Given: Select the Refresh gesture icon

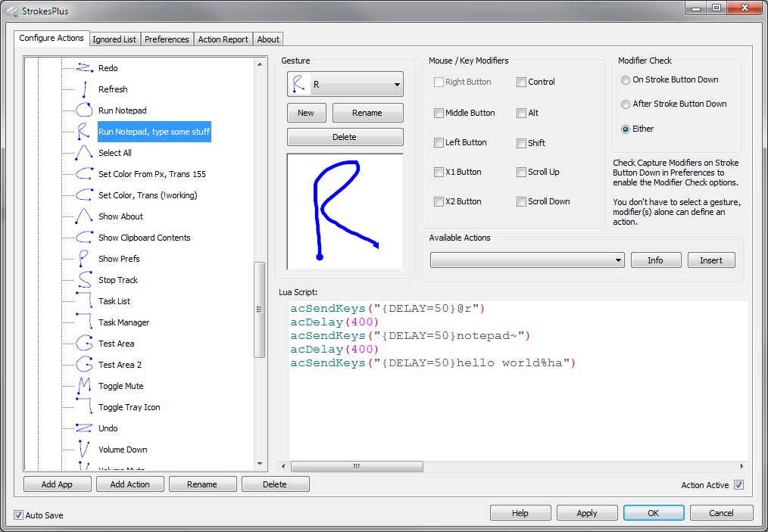Looking at the screenshot, I should click(x=84, y=89).
